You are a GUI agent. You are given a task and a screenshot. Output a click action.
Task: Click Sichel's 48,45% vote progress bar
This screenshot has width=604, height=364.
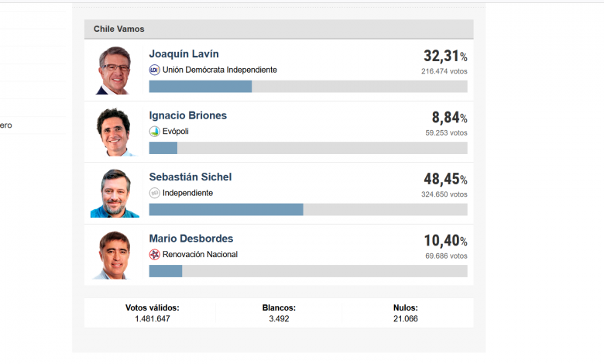click(307, 209)
